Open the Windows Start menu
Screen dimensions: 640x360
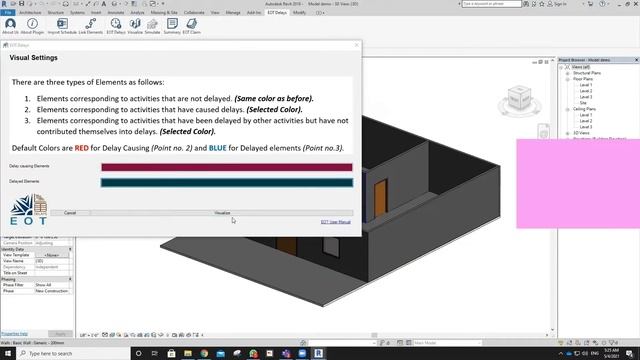(8, 353)
